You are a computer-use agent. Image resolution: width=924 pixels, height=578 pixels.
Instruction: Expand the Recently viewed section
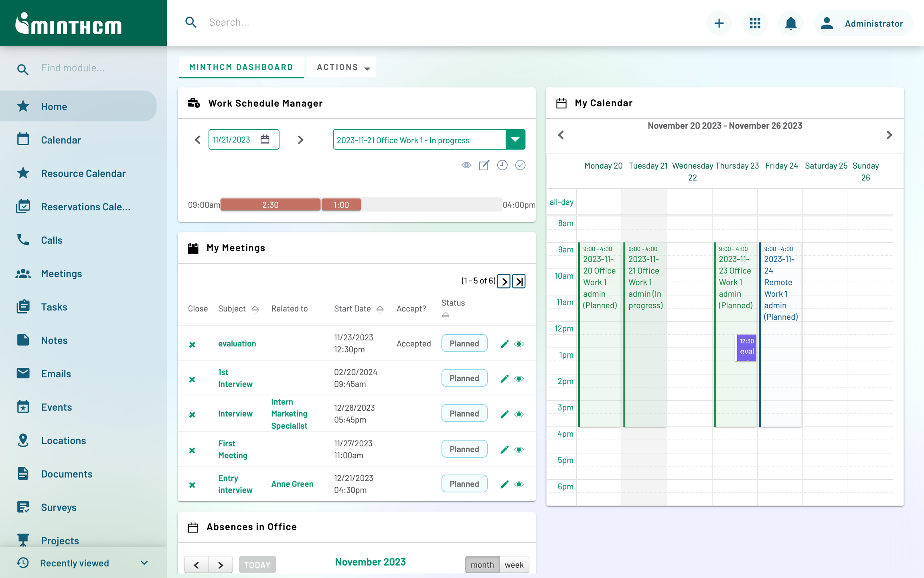point(144,563)
